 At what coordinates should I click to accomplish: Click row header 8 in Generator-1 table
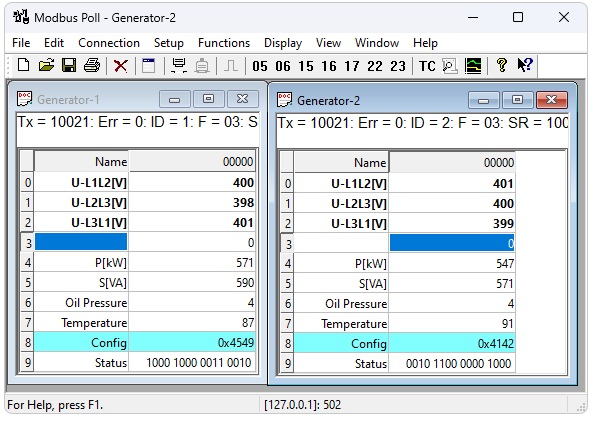pyautogui.click(x=27, y=342)
